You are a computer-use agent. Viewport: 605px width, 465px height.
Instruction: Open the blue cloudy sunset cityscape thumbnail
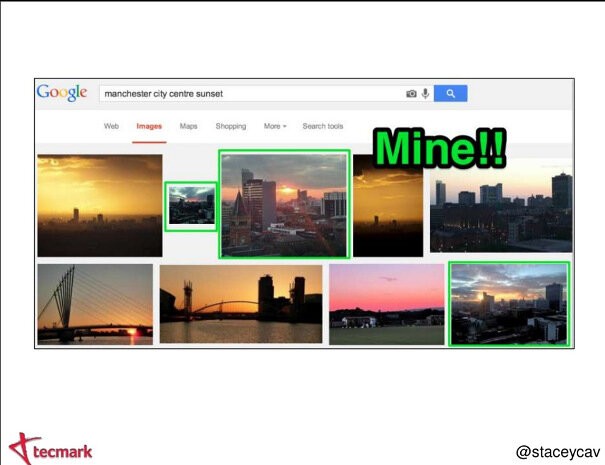point(509,304)
